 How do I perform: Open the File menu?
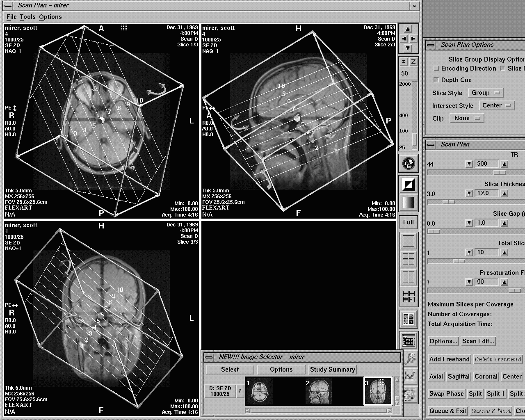tap(11, 17)
